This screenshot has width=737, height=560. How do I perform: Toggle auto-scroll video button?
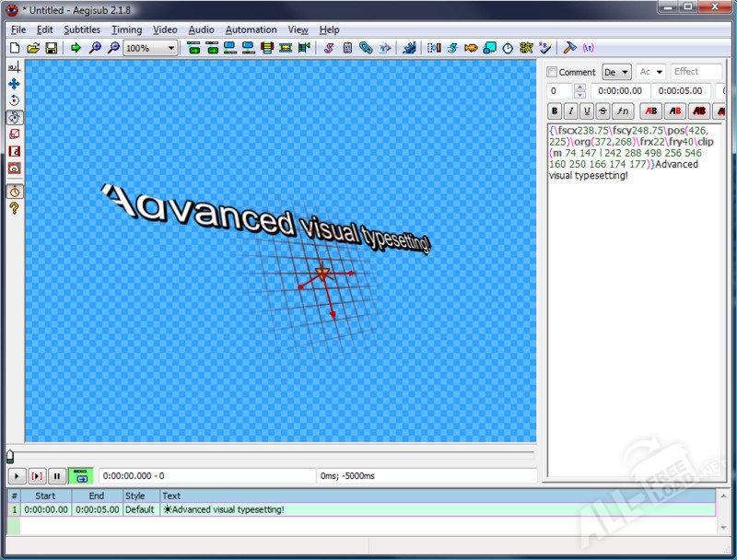(x=80, y=476)
